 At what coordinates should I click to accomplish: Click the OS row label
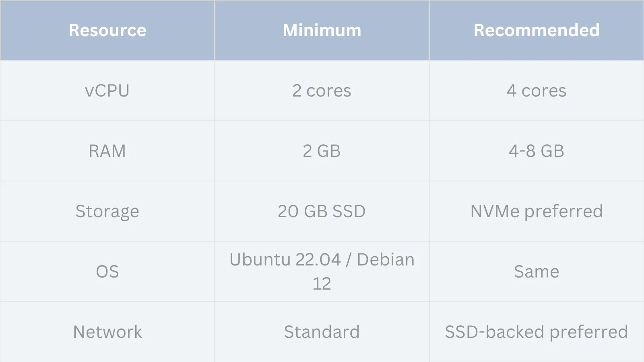107,272
